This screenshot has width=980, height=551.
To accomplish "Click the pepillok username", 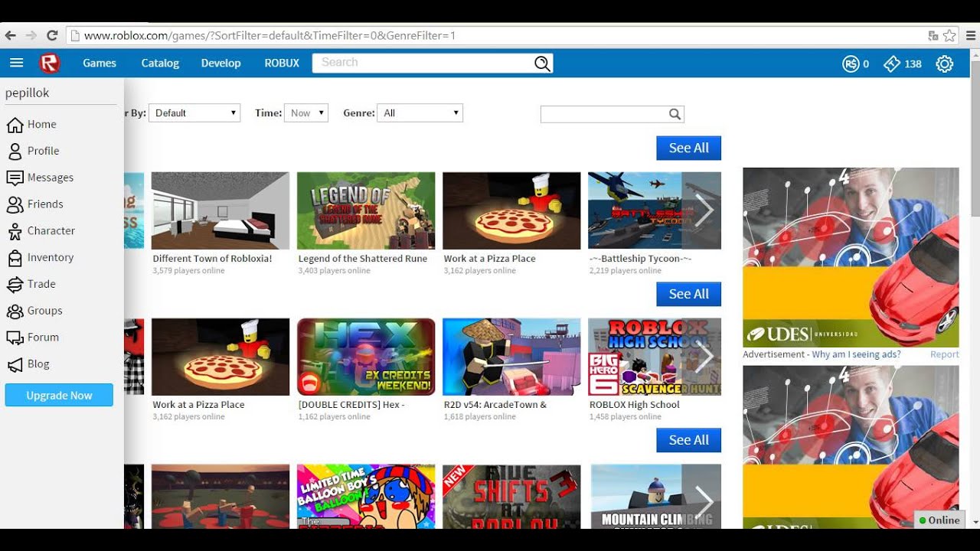I will tap(28, 93).
